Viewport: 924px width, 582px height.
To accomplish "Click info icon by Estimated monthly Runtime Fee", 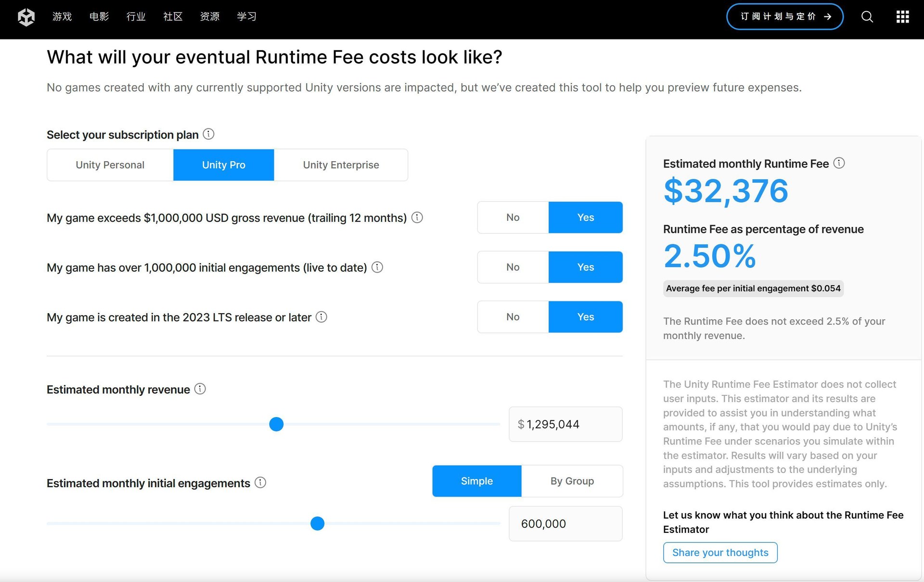I will (839, 163).
